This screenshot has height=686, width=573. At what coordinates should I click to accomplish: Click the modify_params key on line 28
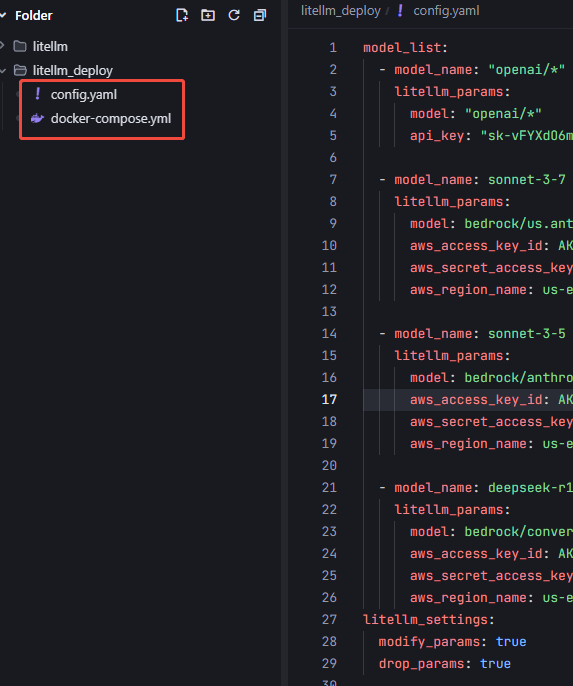(x=429, y=642)
